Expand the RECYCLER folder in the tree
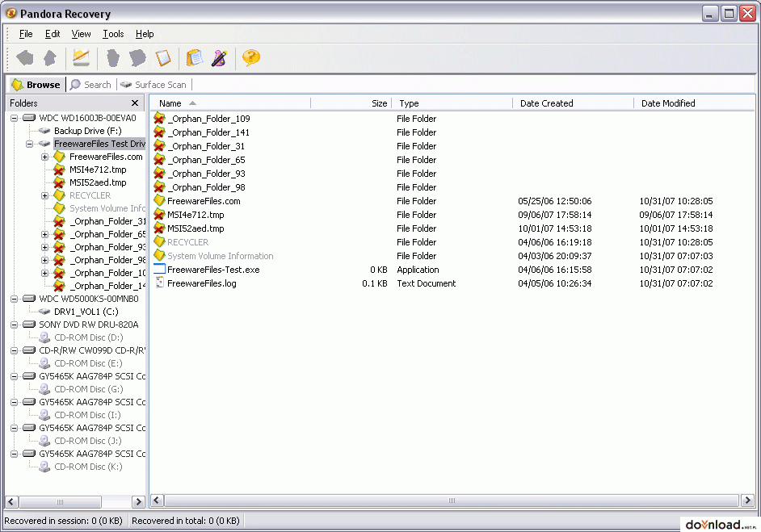761x532 pixels. pos(44,196)
